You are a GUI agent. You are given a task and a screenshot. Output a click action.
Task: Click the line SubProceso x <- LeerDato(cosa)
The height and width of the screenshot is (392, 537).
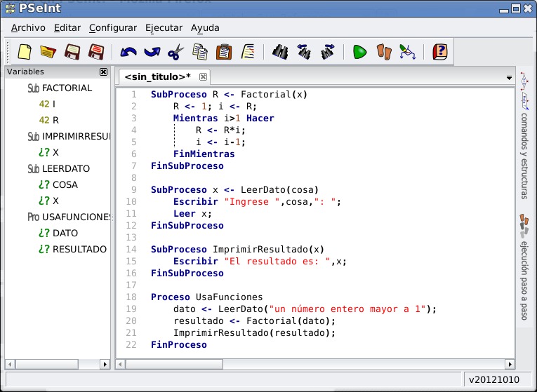click(x=234, y=190)
